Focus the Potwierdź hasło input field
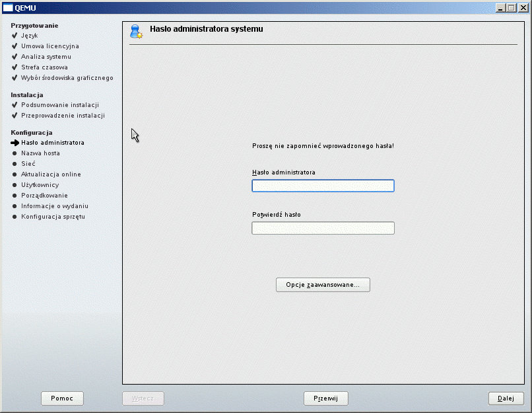The image size is (532, 413). [323, 228]
